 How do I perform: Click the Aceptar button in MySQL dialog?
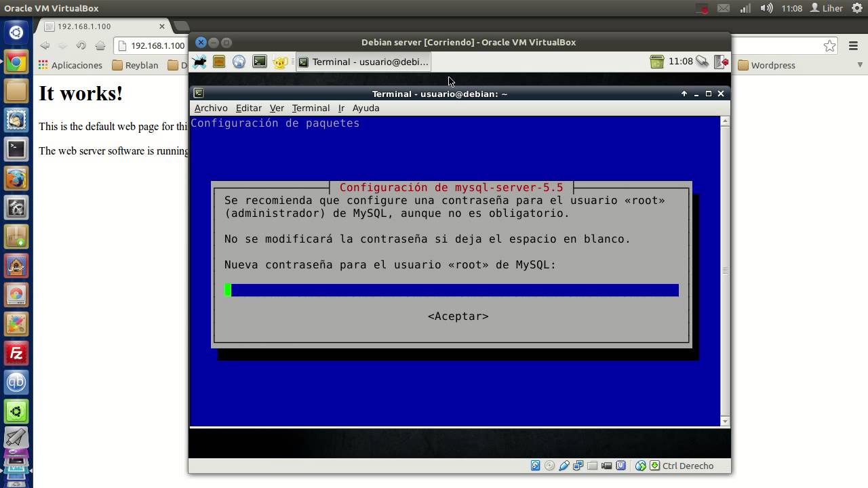pos(458,317)
